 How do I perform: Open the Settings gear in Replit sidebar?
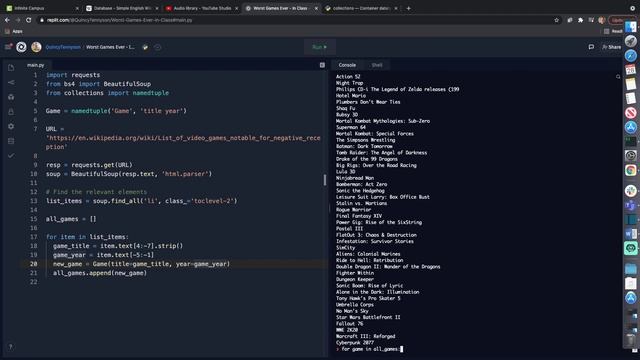click(x=11, y=127)
